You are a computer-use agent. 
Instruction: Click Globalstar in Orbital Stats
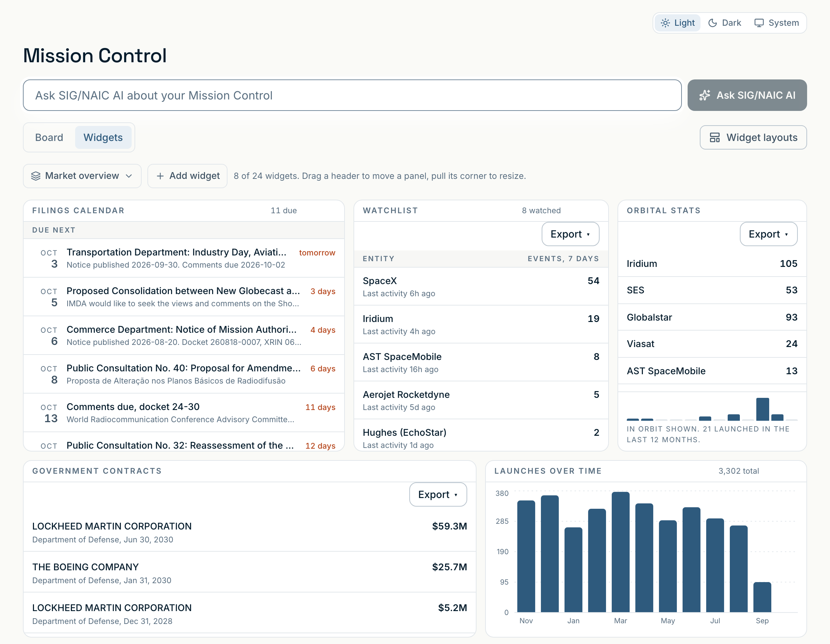click(x=712, y=317)
